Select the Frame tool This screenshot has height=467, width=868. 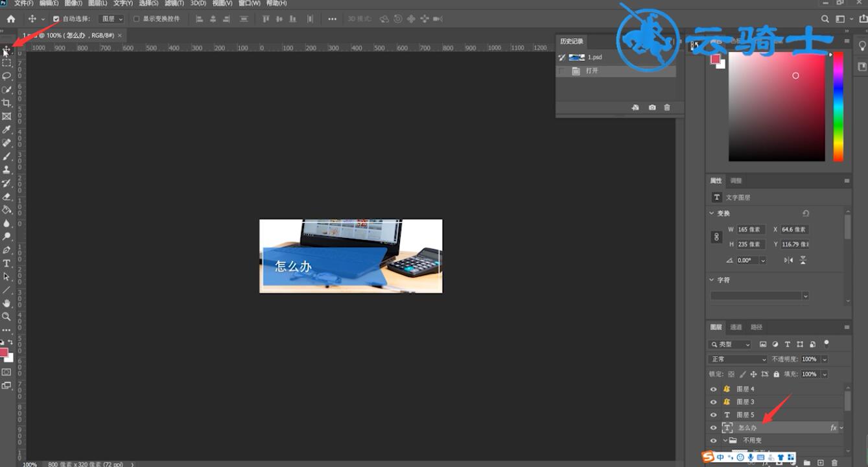click(x=6, y=116)
